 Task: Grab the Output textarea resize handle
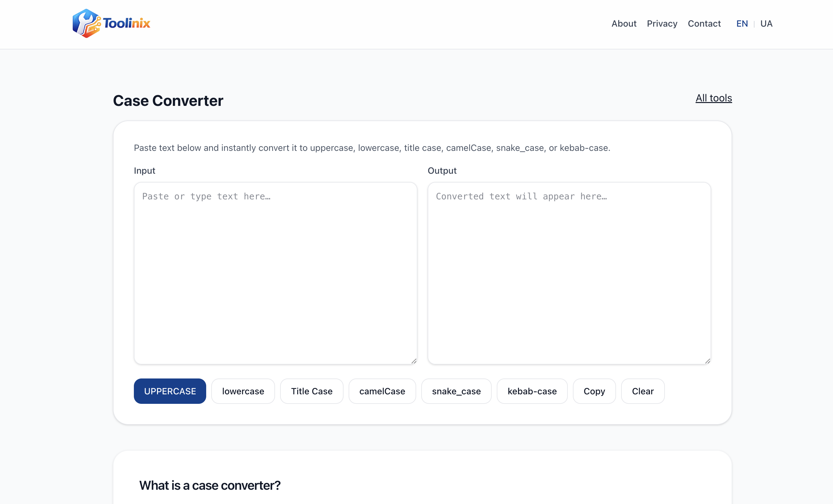pos(708,361)
